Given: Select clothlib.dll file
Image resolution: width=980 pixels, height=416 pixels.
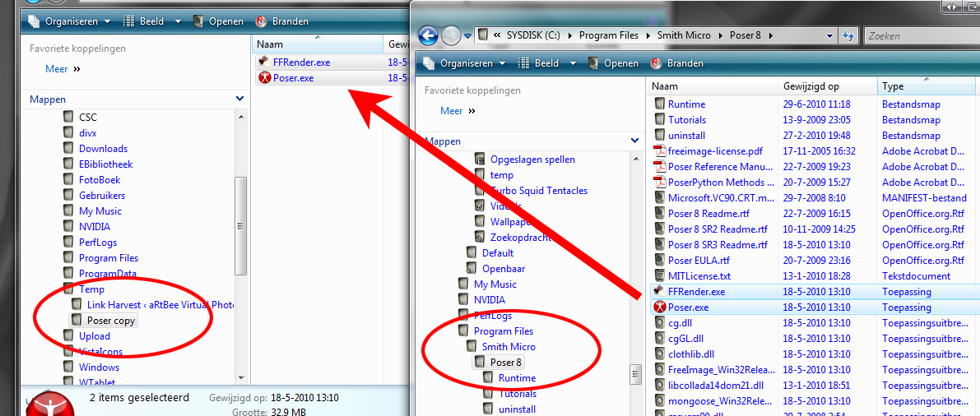Looking at the screenshot, I should coord(691,354).
